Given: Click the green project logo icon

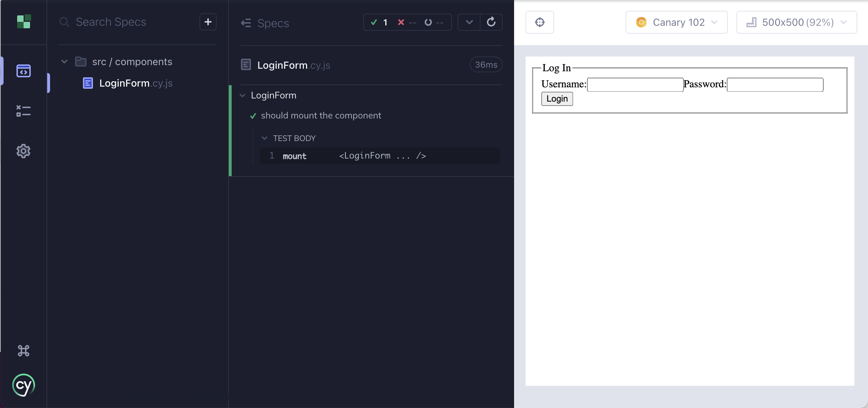Looking at the screenshot, I should [x=24, y=21].
